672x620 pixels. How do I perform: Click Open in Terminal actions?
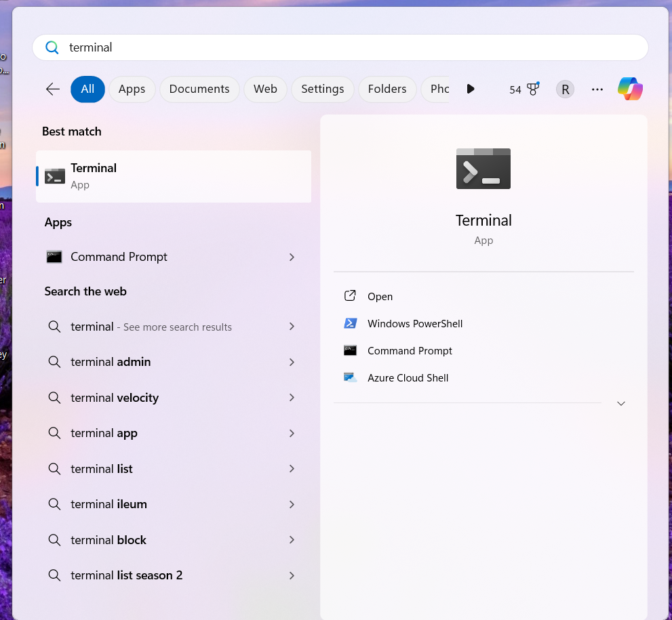click(x=380, y=297)
